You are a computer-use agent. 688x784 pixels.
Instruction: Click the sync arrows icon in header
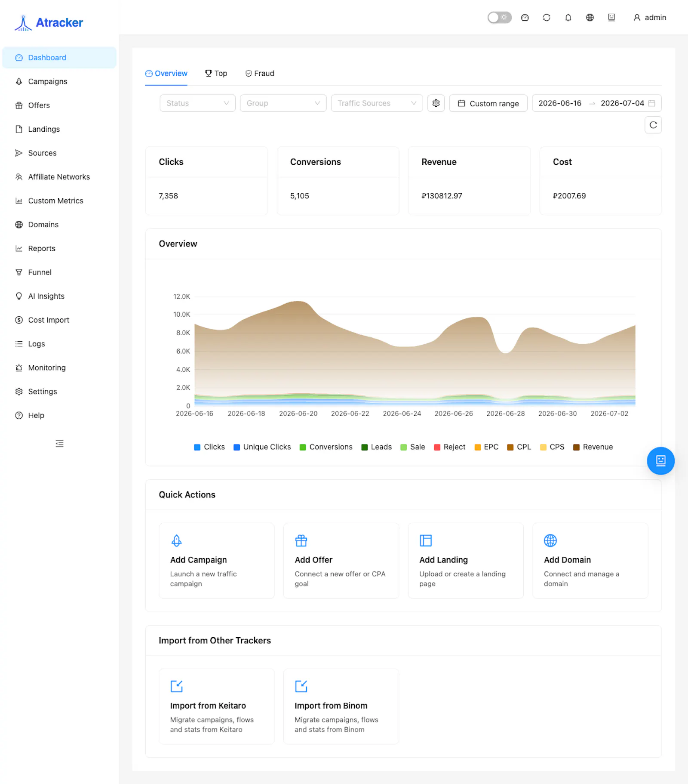[x=547, y=18]
